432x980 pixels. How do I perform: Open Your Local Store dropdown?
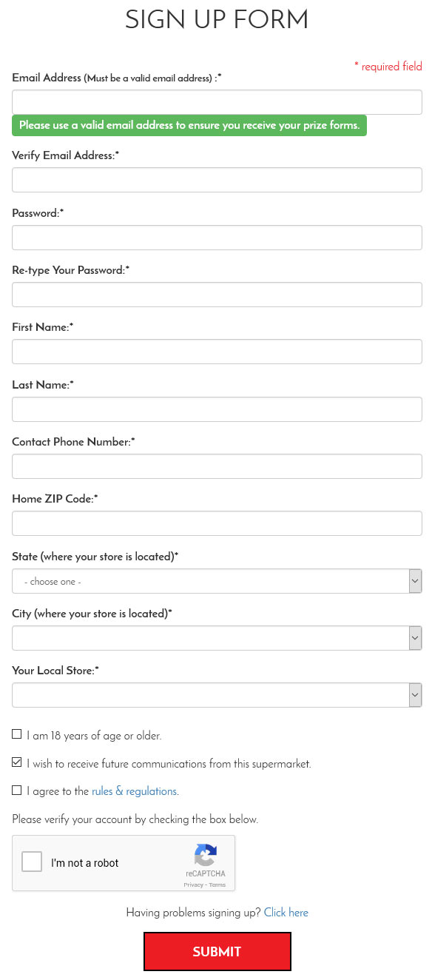click(x=217, y=695)
